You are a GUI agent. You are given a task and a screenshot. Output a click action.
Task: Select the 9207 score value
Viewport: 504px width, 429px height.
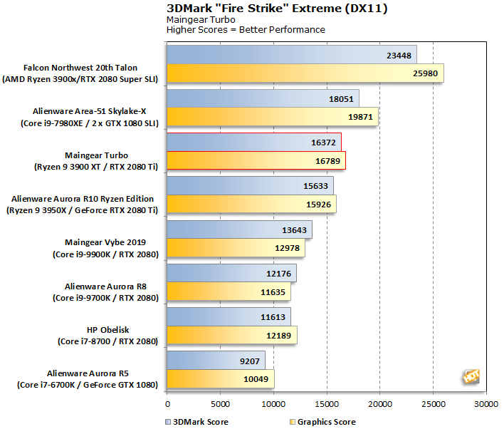249,361
